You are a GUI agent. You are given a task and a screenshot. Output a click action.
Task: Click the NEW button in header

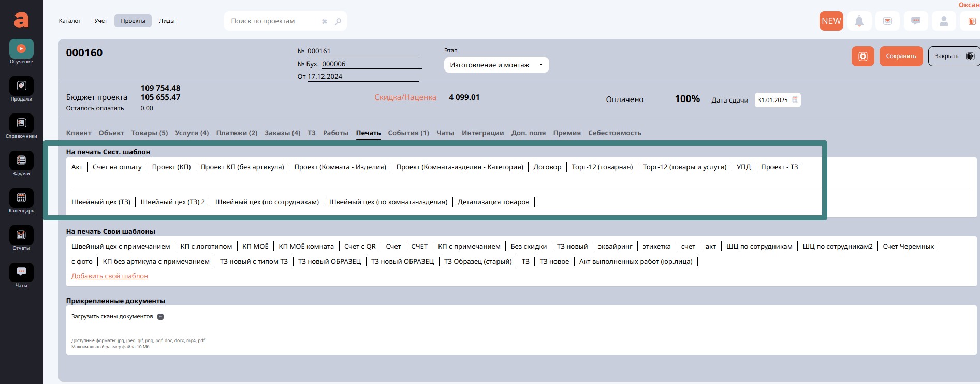[x=831, y=21]
